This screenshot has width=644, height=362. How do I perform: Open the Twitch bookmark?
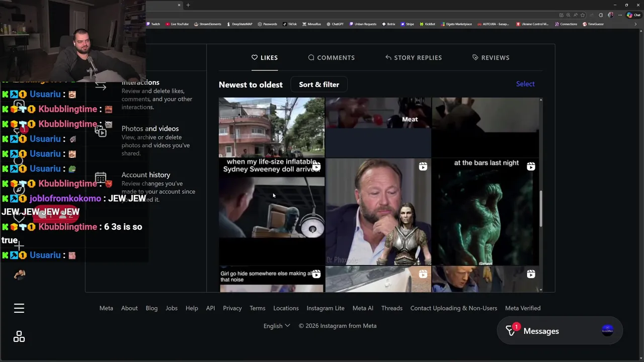(x=153, y=24)
